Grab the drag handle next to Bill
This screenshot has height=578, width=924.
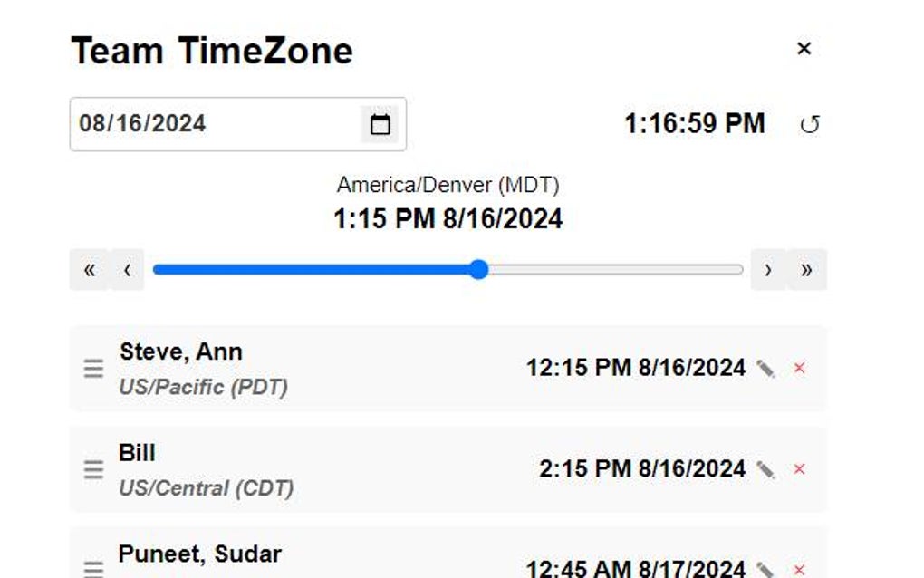[94, 468]
